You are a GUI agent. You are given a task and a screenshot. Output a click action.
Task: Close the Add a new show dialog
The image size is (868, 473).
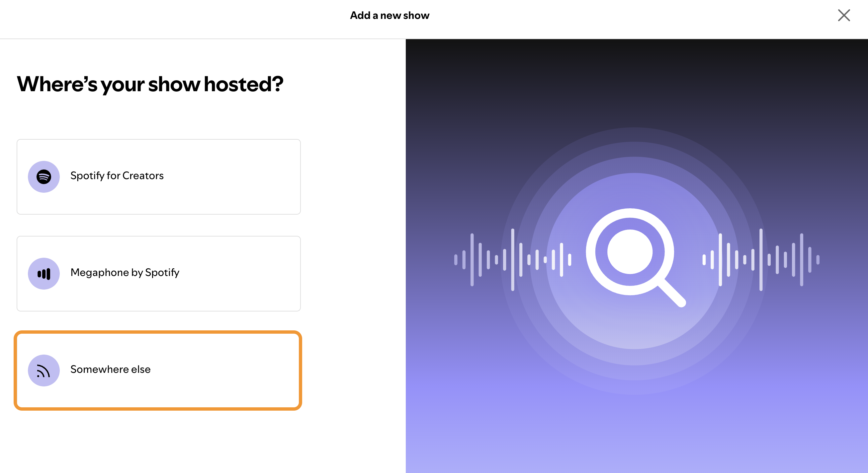(844, 15)
